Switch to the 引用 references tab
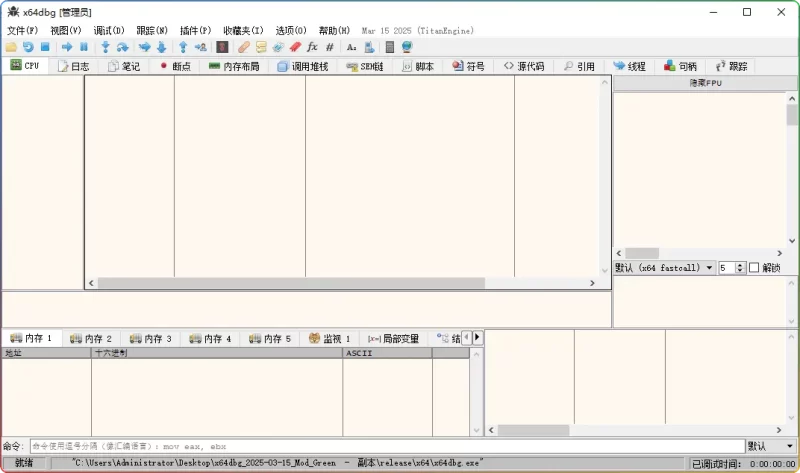 580,66
